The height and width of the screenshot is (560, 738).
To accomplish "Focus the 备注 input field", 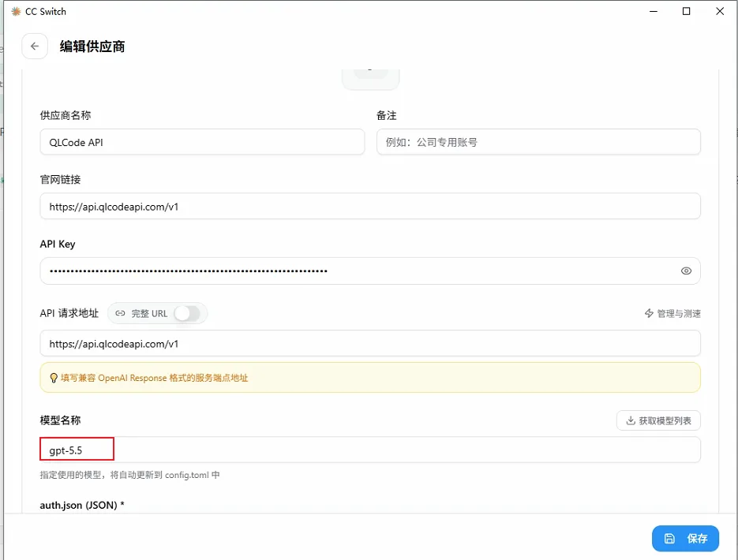I will tap(538, 142).
